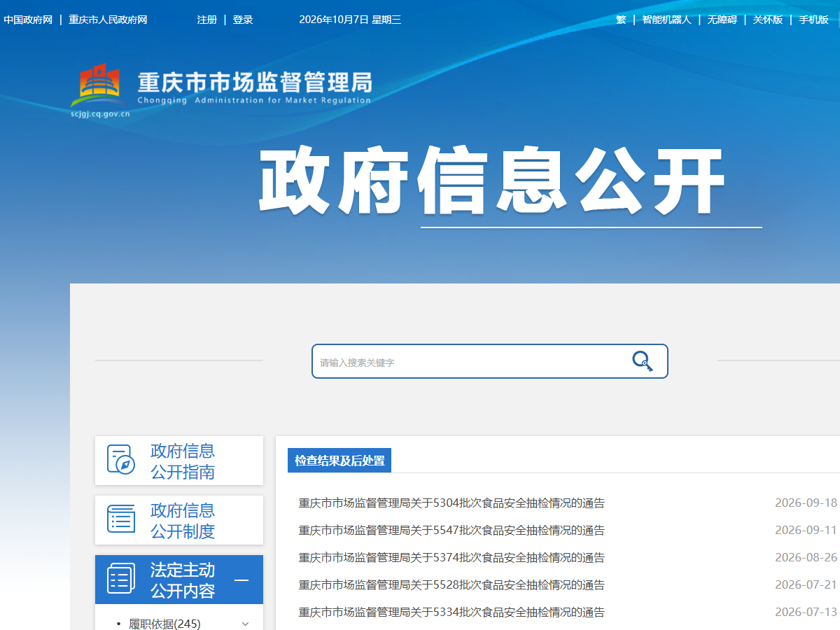Click the list icon beside 政府信息公开制度
Viewport: 840px width, 630px height.
(x=120, y=519)
